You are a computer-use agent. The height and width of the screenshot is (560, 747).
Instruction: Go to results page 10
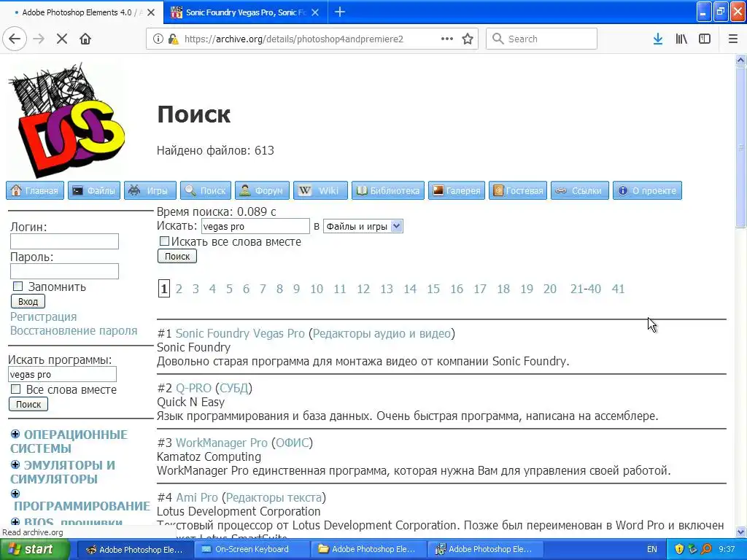[317, 289]
